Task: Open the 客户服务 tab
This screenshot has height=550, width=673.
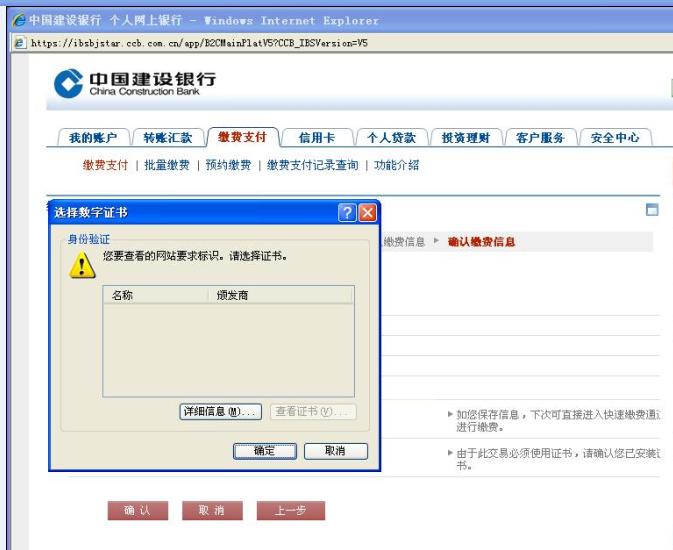Action: coord(540,138)
